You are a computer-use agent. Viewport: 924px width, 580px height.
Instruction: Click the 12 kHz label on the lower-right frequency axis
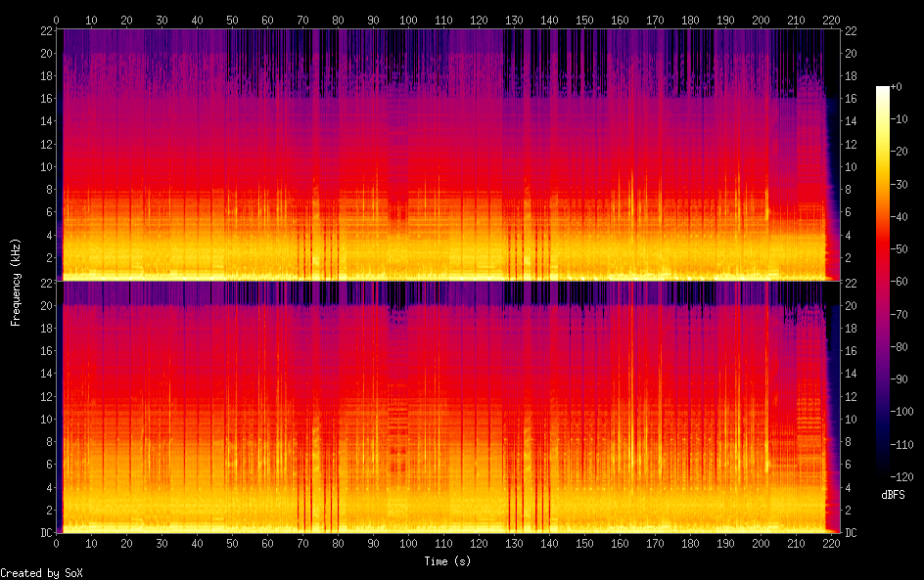pos(851,396)
